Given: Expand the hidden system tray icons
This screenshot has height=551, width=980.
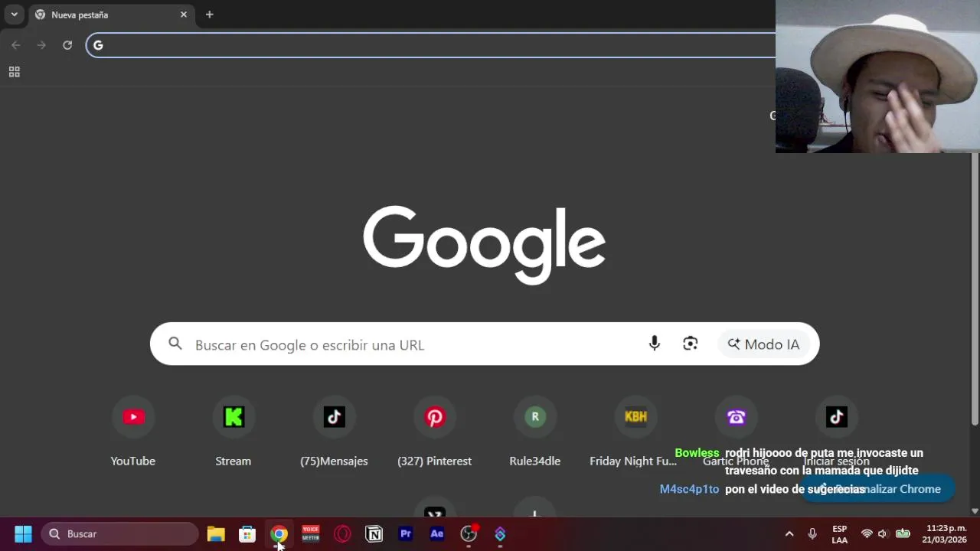Looking at the screenshot, I should [789, 533].
